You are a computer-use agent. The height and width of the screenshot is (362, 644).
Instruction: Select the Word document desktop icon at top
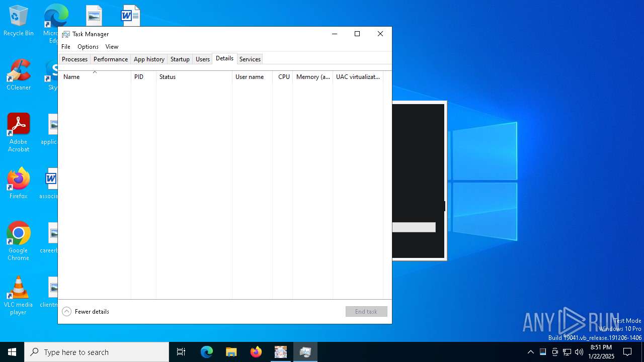click(x=130, y=16)
